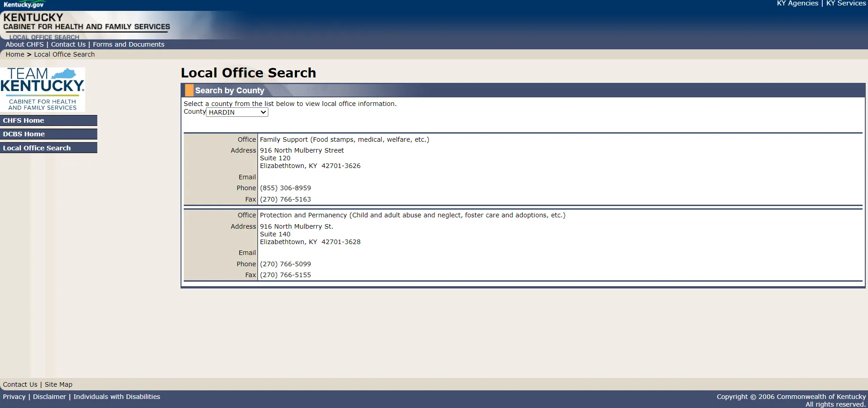Open the Disclaimer link
The width and height of the screenshot is (868, 408).
coord(49,397)
